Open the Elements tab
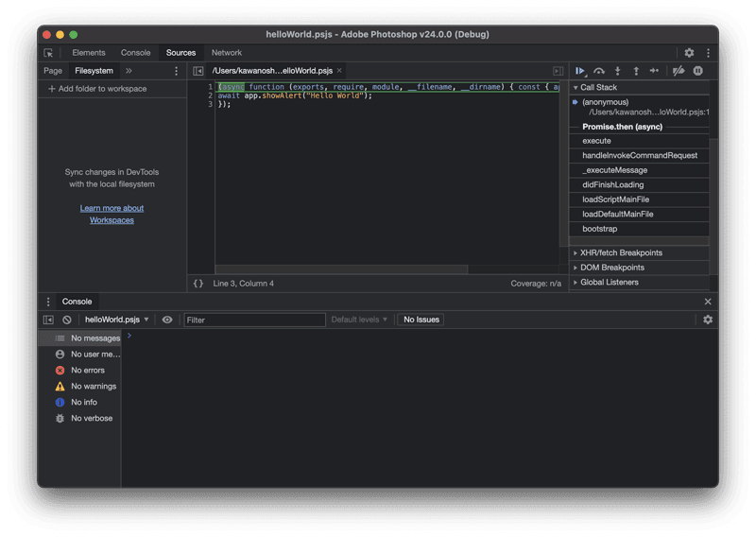 coord(89,53)
